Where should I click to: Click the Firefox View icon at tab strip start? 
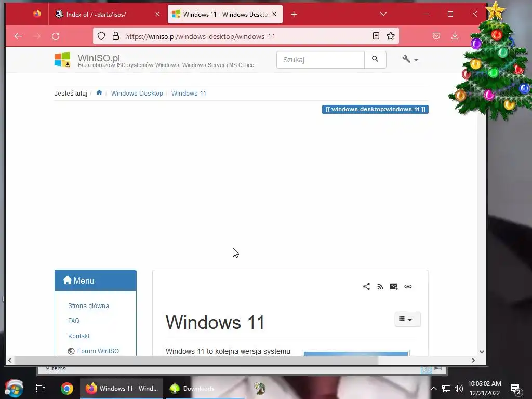point(37,14)
